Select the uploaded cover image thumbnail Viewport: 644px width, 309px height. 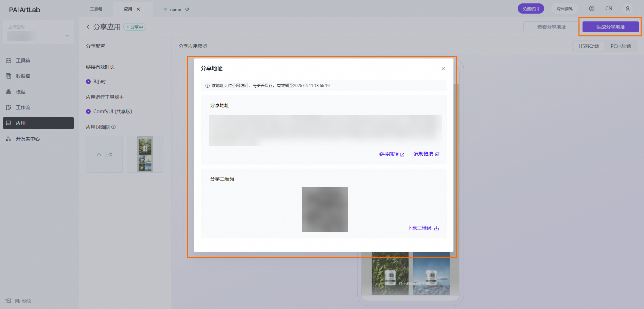pyautogui.click(x=145, y=154)
